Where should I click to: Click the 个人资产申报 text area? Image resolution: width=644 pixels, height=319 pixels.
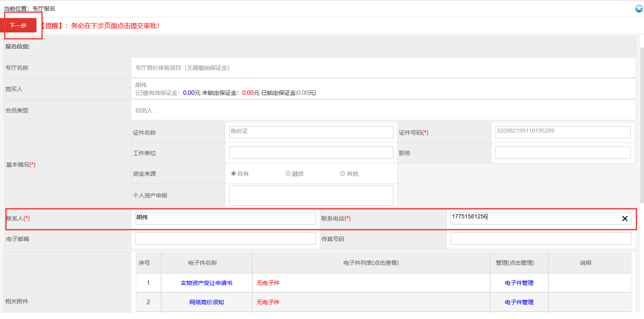(x=311, y=195)
